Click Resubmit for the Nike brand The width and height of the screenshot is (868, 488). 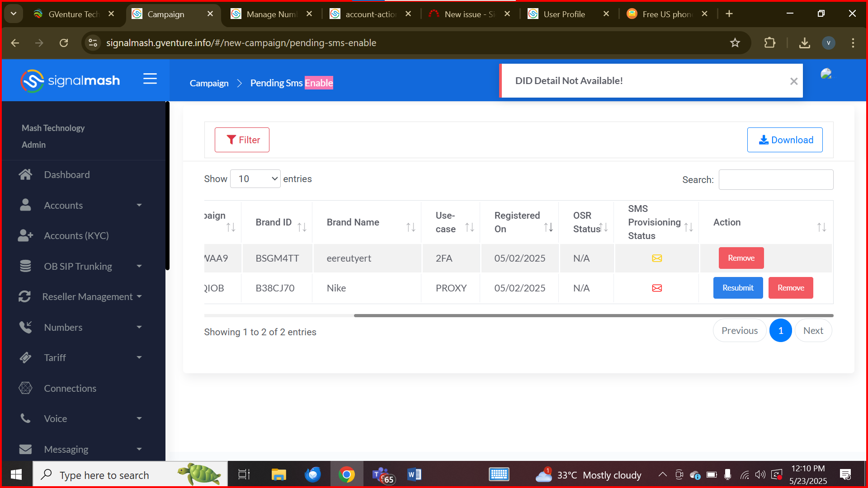click(x=738, y=288)
